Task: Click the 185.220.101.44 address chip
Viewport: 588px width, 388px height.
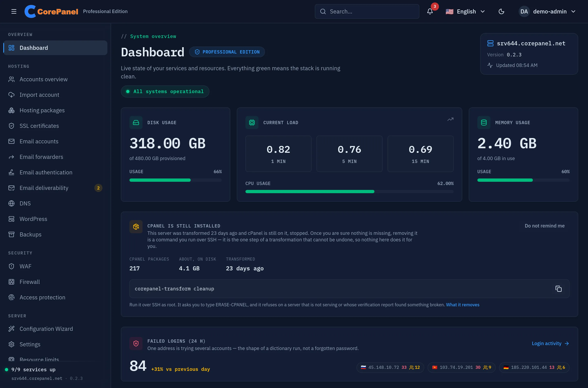Action: 534,367
